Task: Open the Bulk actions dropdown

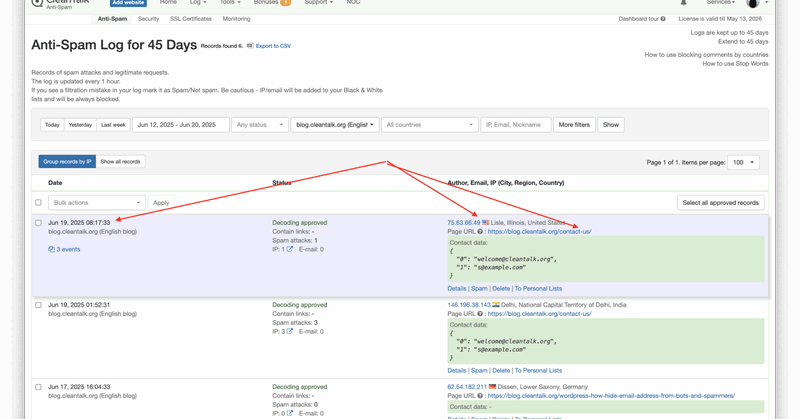Action: (x=97, y=203)
